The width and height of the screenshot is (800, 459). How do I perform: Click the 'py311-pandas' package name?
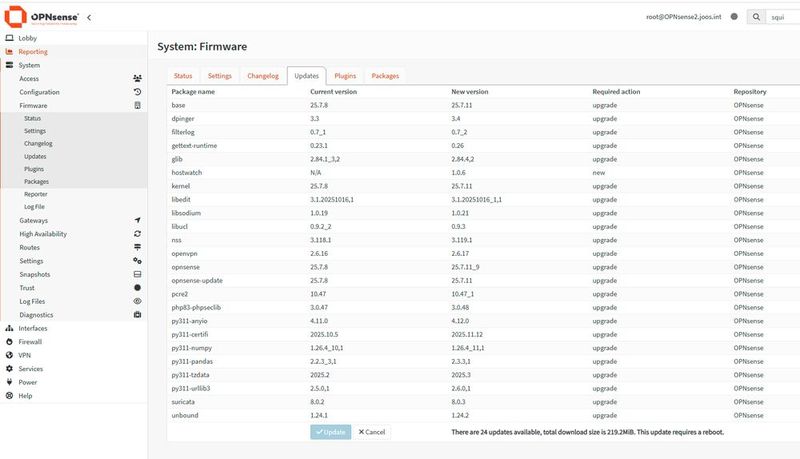(x=192, y=361)
